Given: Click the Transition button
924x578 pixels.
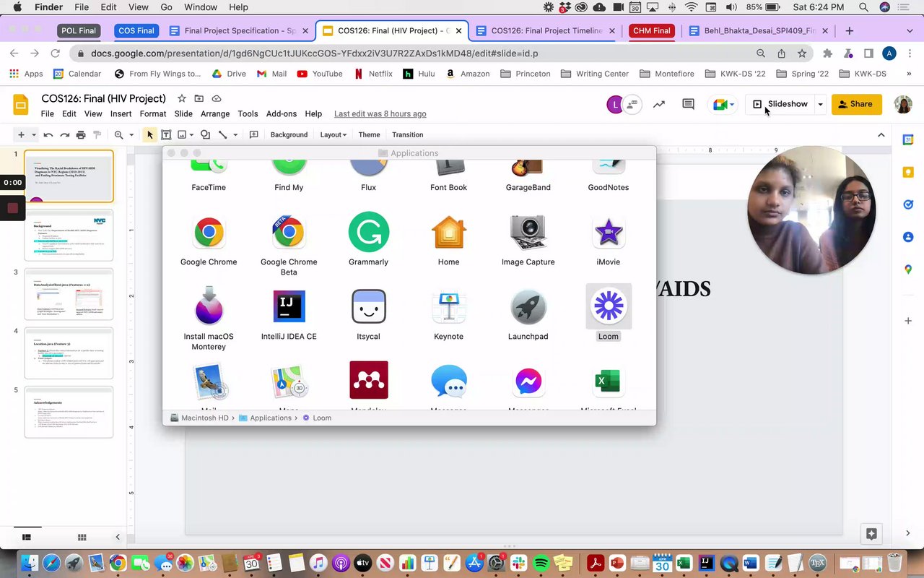Looking at the screenshot, I should (407, 135).
